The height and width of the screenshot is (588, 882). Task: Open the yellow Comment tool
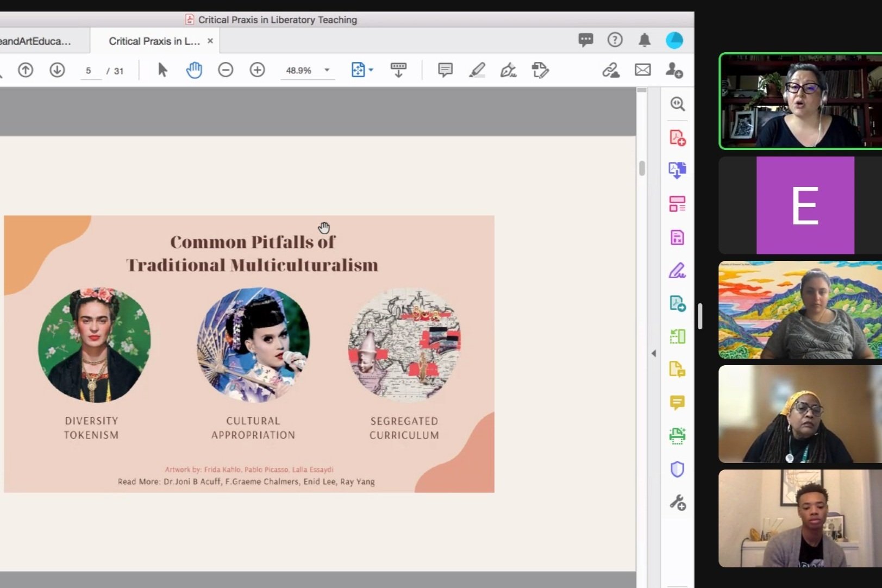[x=677, y=403]
